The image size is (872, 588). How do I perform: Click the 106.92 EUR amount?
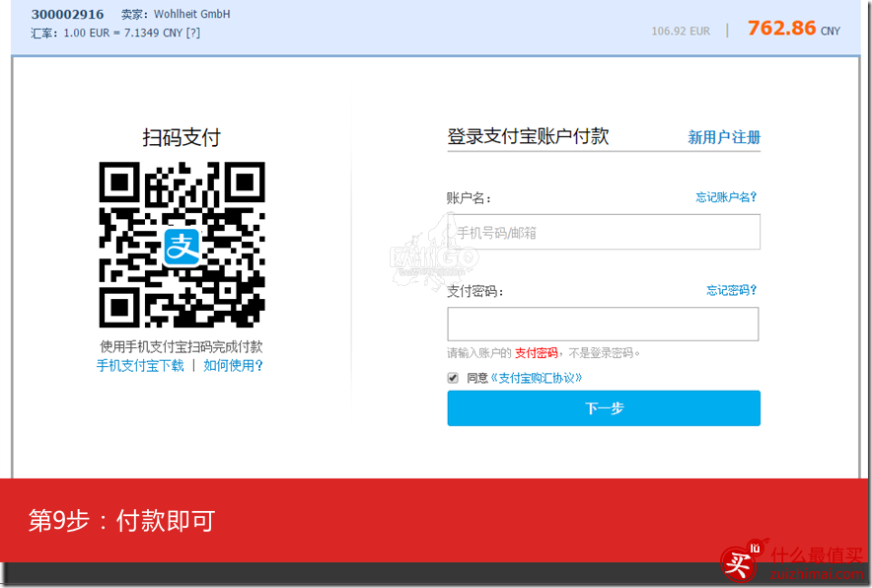[x=681, y=32]
